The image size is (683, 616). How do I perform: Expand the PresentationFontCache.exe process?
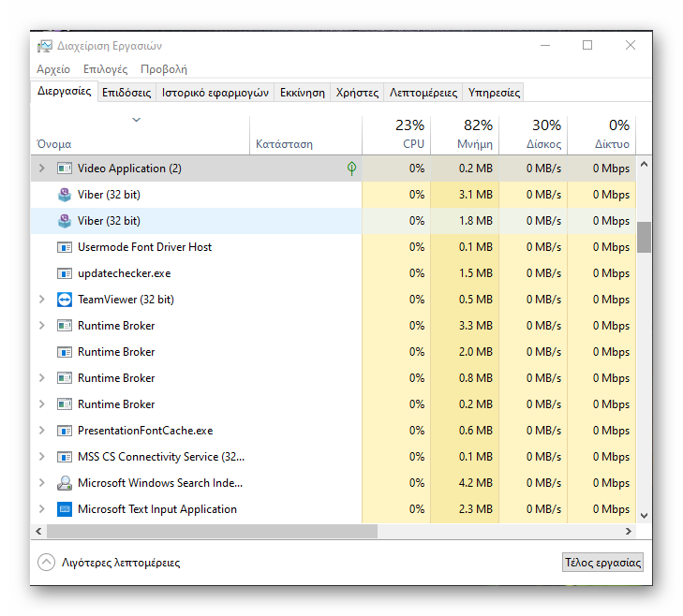point(42,430)
